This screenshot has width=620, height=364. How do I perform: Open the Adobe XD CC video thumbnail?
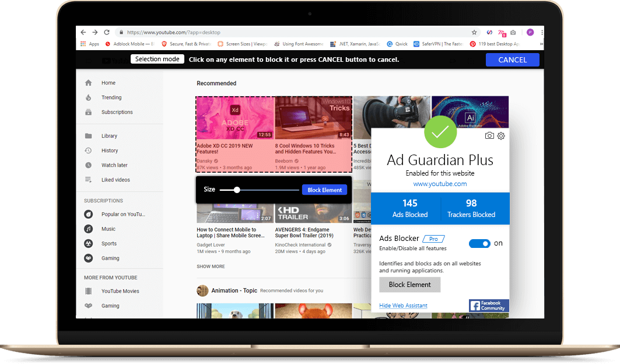pyautogui.click(x=235, y=117)
